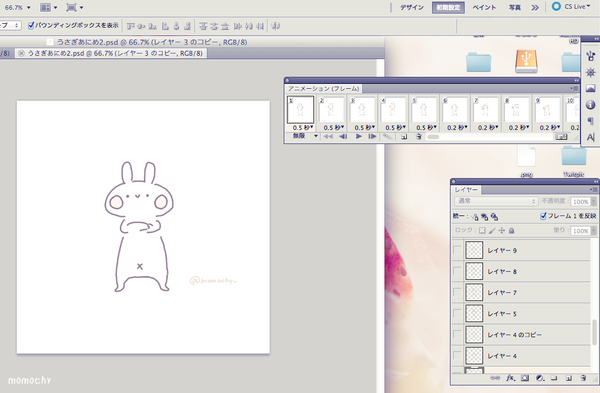Open the layer opacity 100% dropdown
This screenshot has height=393, width=600.
(593, 201)
